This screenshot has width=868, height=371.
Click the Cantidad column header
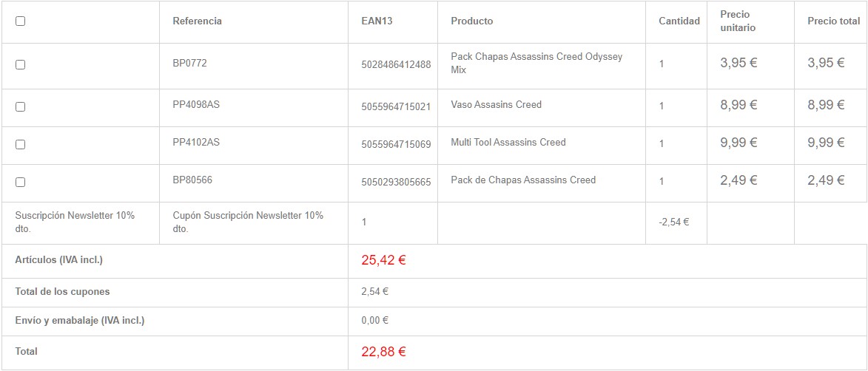click(679, 21)
